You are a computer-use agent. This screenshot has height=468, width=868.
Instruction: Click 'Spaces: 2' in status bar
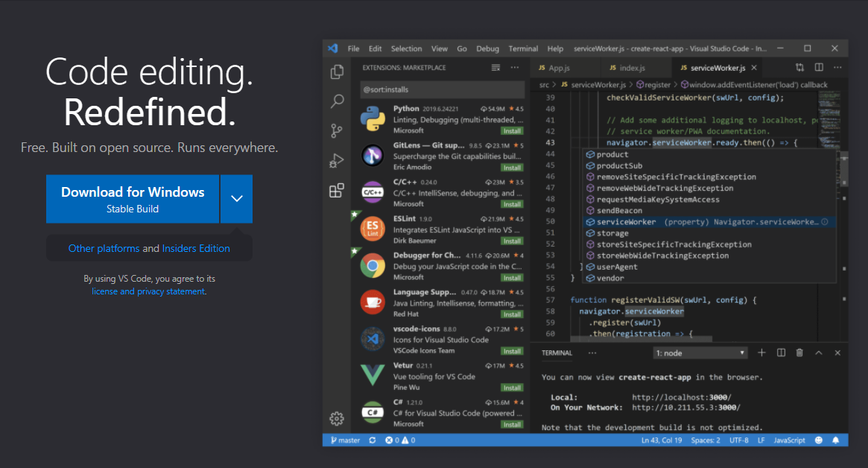[x=706, y=440]
